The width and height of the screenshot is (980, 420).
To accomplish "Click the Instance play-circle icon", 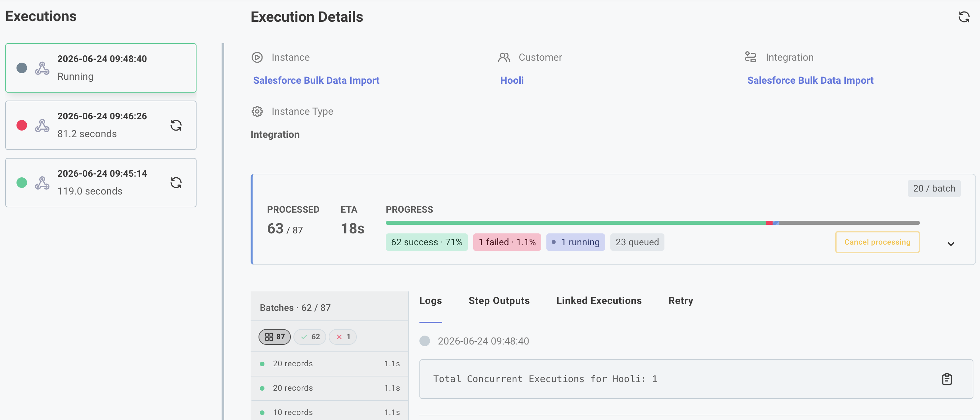I will [257, 57].
